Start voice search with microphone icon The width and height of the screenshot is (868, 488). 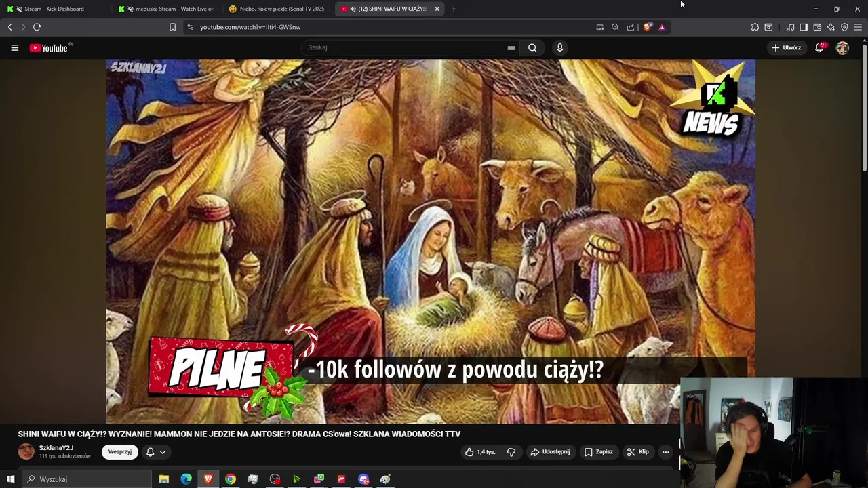tap(559, 47)
